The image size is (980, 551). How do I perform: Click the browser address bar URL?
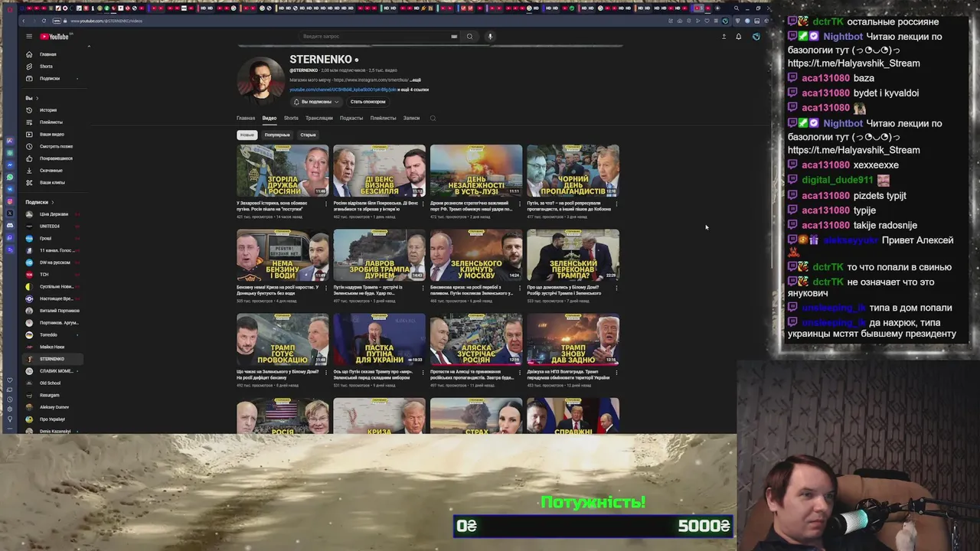[x=106, y=21]
